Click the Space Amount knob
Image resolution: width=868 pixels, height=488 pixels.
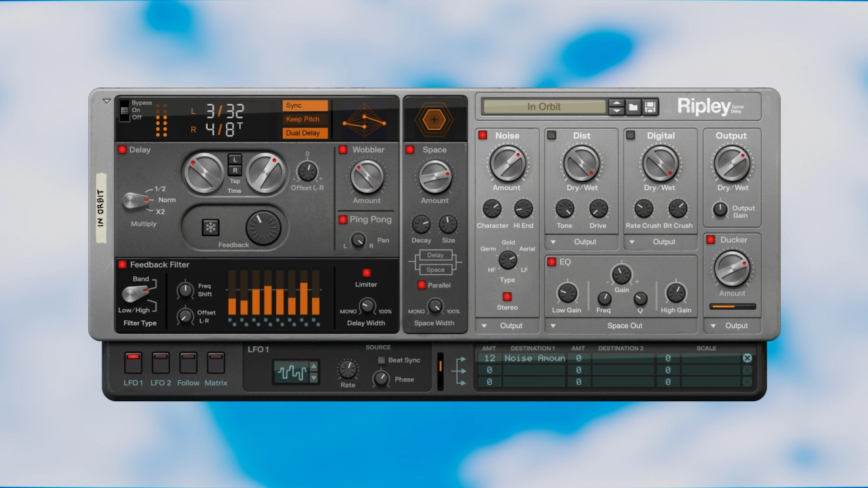pyautogui.click(x=435, y=176)
